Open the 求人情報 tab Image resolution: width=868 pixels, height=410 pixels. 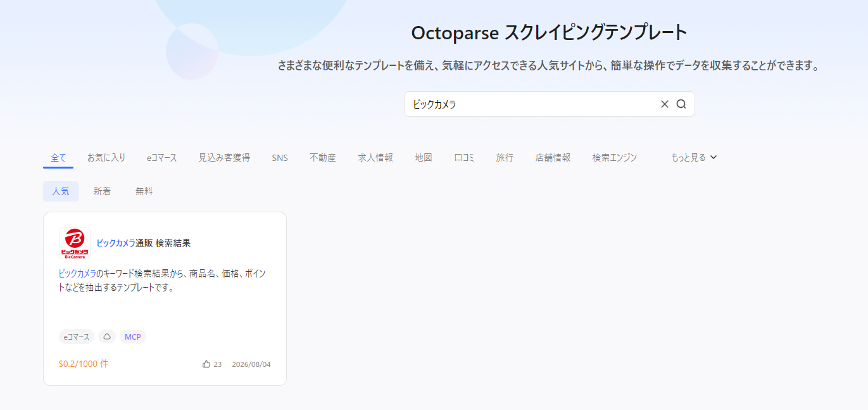tap(375, 158)
